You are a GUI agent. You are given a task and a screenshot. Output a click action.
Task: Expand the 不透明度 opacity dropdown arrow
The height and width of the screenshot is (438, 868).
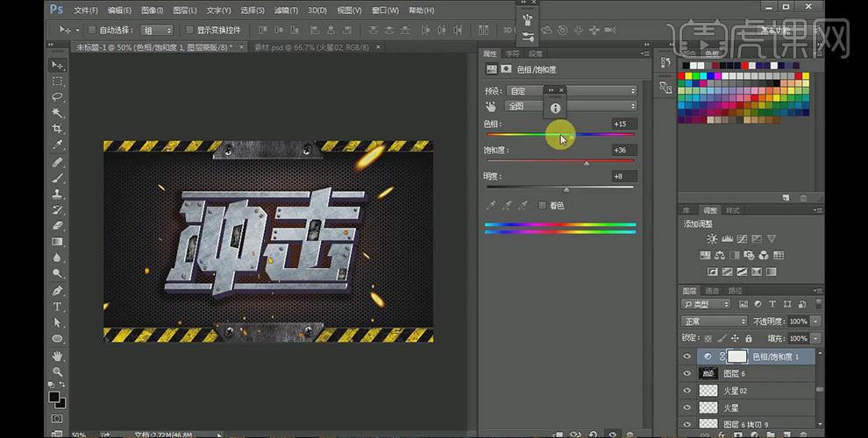pos(816,321)
